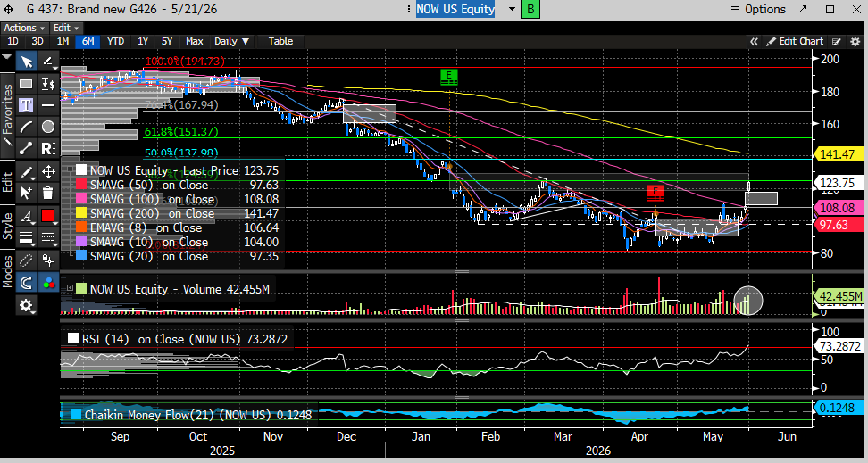The image size is (868, 463).
Task: Select the Max range tab
Action: tap(195, 42)
